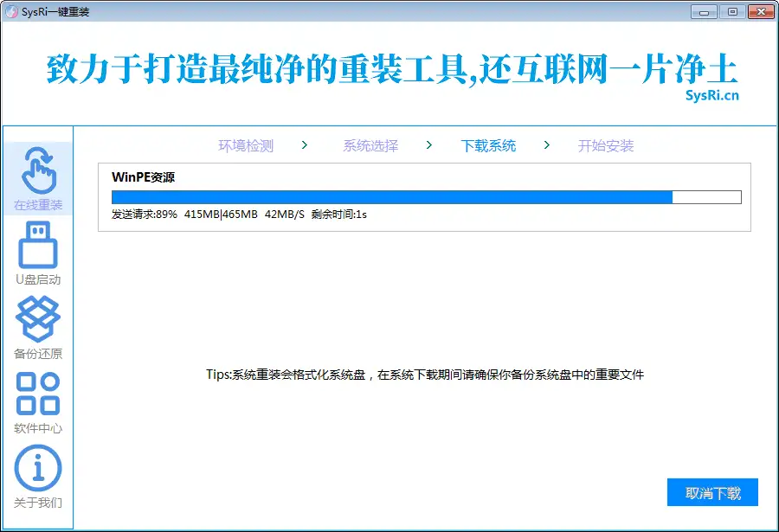
Task: Click the SysRi.cn website link
Action: pyautogui.click(x=712, y=95)
